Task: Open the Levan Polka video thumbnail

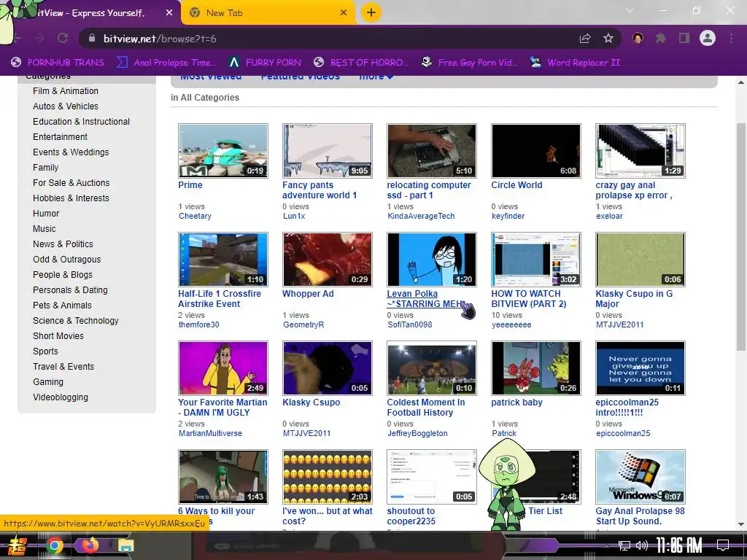Action: 432,259
